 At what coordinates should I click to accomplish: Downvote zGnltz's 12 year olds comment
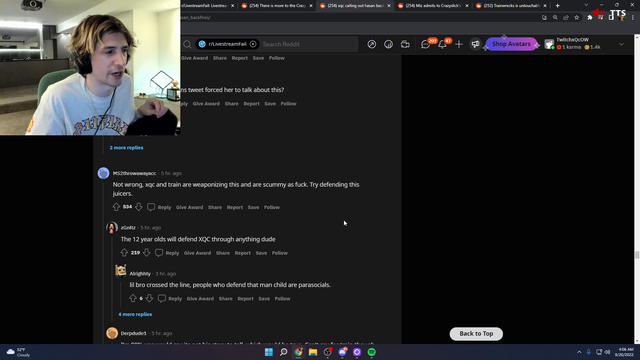coord(147,253)
